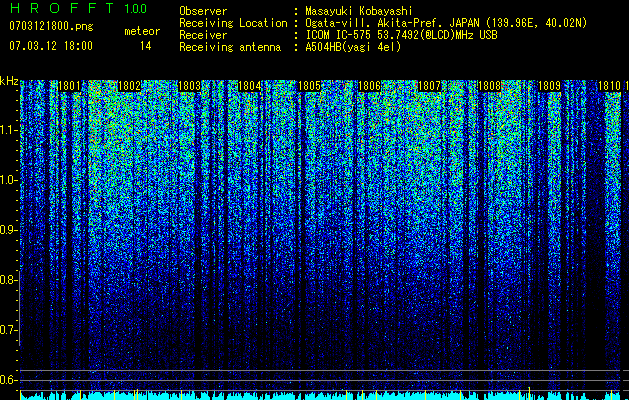This screenshot has width=629, height=400.
Task: Click the 0.9 kHz axis label
Action: click(7, 230)
